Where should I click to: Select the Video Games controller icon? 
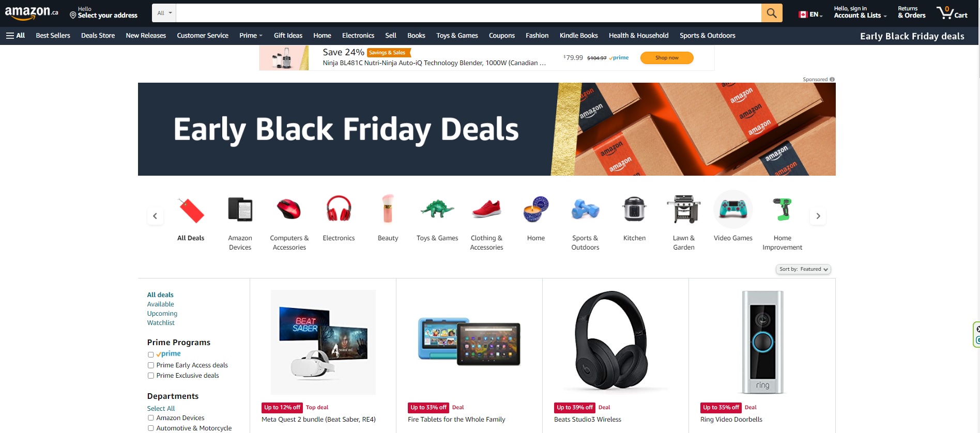point(733,209)
